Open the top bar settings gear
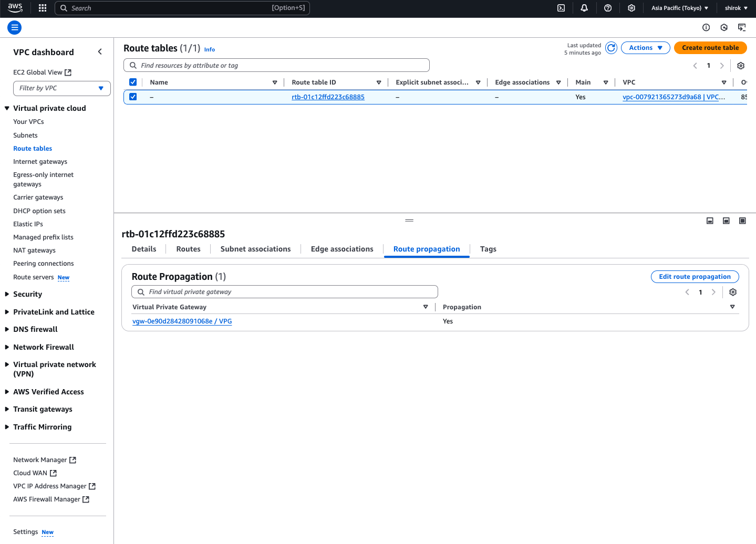The width and height of the screenshot is (756, 544). point(631,8)
